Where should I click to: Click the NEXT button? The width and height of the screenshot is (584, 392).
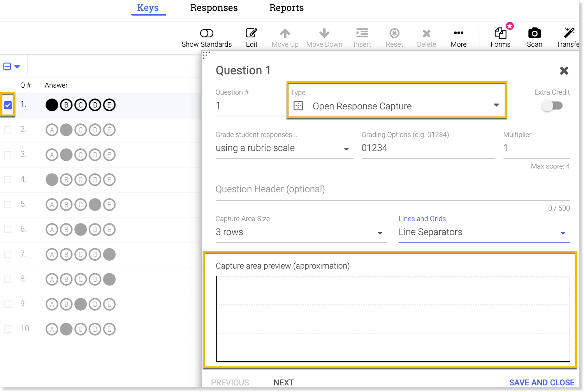pyautogui.click(x=283, y=382)
